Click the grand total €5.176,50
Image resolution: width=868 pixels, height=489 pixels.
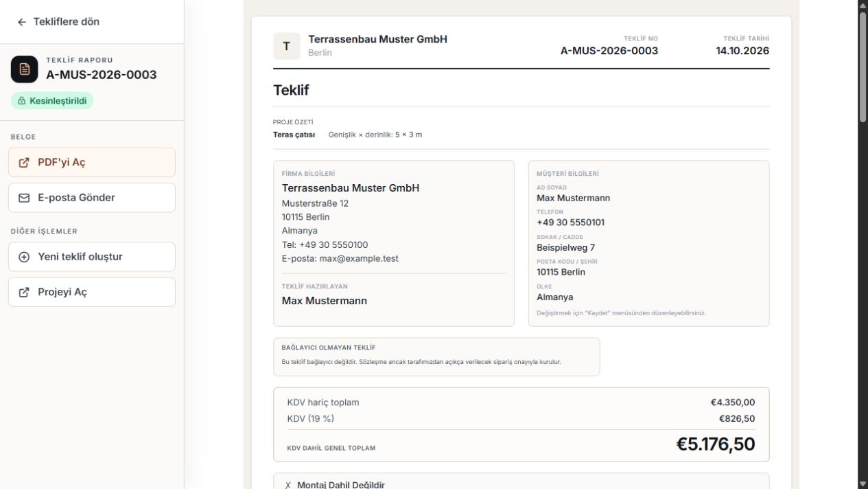(716, 444)
